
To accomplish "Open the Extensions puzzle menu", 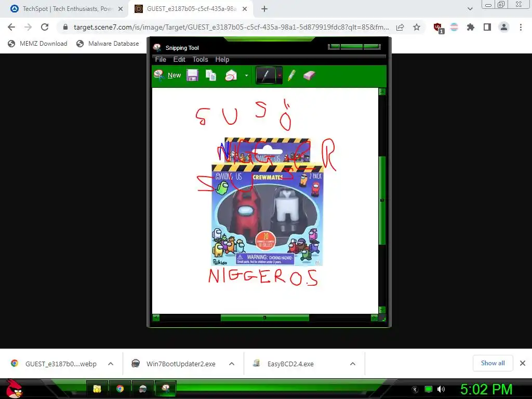I will (x=471, y=27).
